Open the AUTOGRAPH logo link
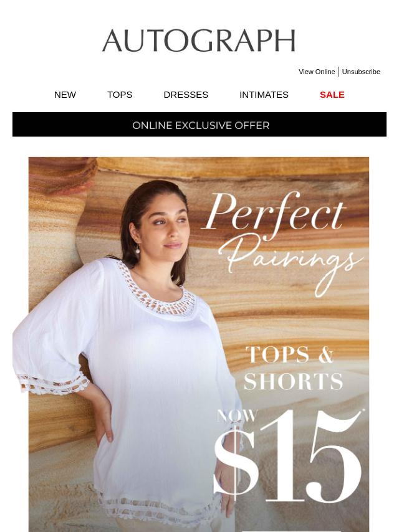 199,40
